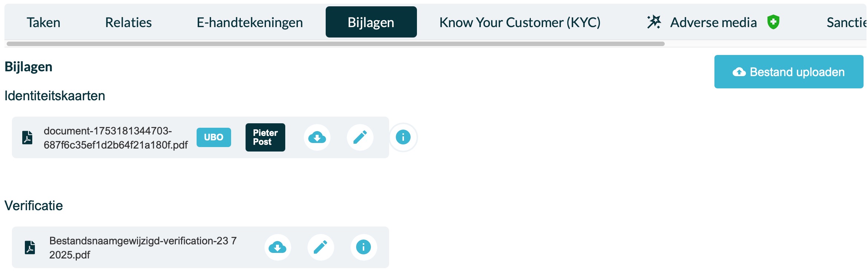Show info for the verification file
The image size is (868, 280).
(x=364, y=247)
